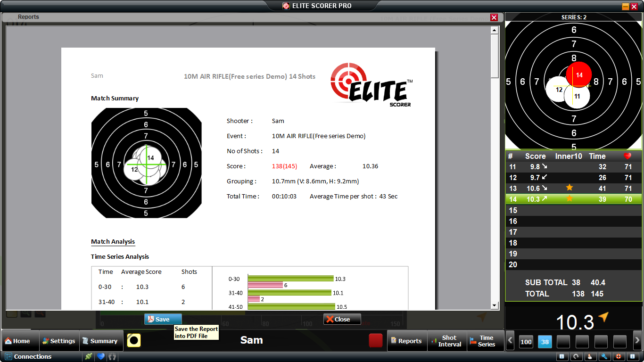644x362 pixels.
Task: Click the last info icon in status bar
Action: click(633, 356)
